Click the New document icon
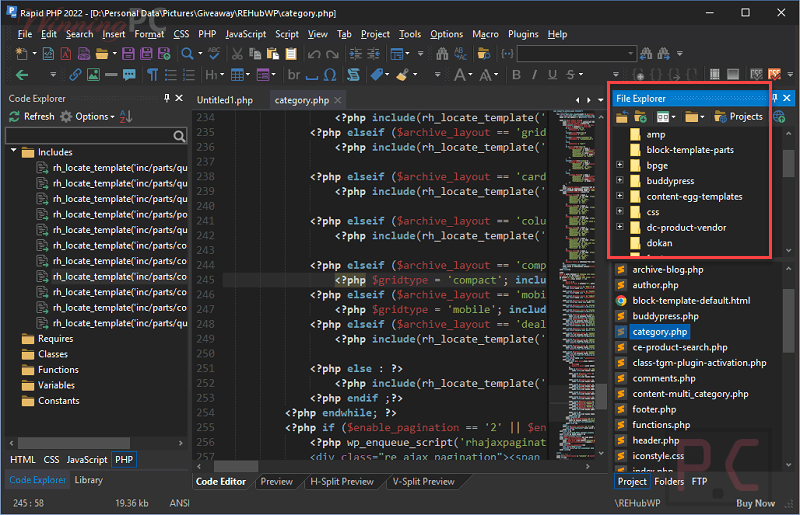This screenshot has width=800, height=515. [21, 54]
